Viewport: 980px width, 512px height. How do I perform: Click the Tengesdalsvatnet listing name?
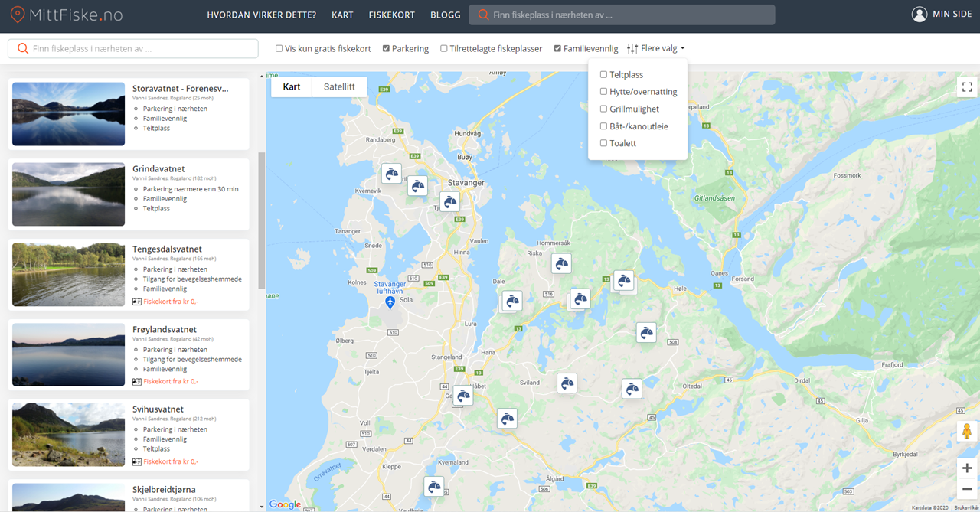pos(167,249)
